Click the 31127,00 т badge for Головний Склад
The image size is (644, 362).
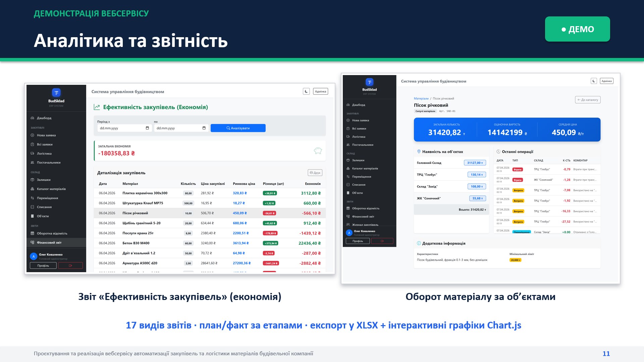coord(475,163)
